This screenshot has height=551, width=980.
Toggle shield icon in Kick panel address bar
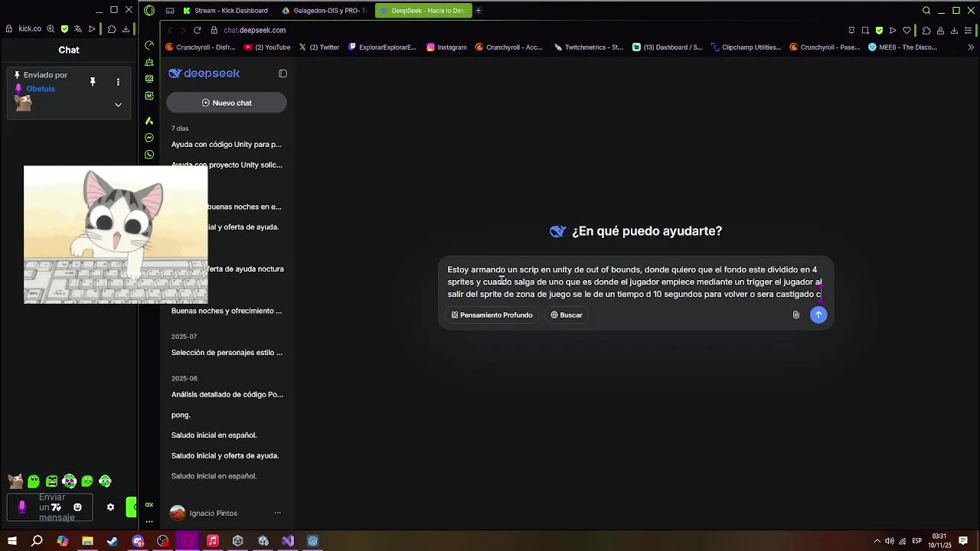pos(64,29)
